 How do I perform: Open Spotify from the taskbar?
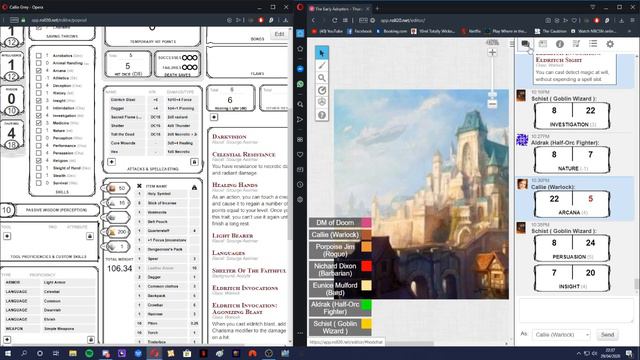coord(89,353)
